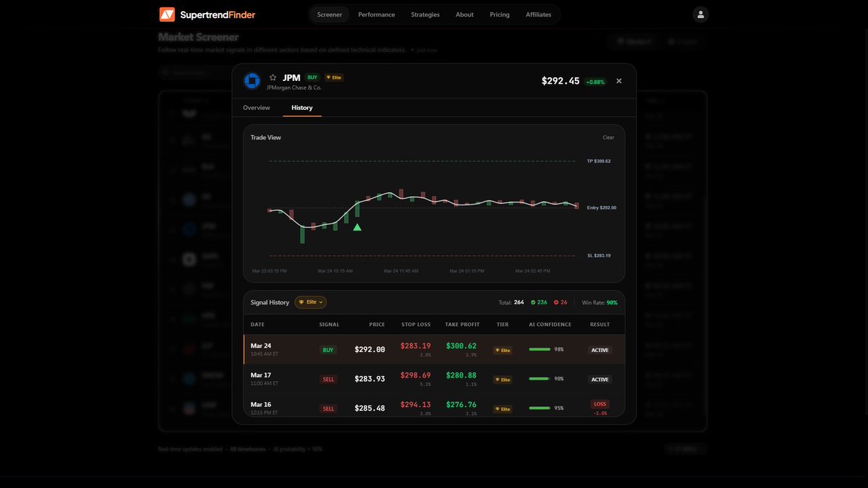
Task: Click the $300.62 take profit value
Action: (461, 346)
